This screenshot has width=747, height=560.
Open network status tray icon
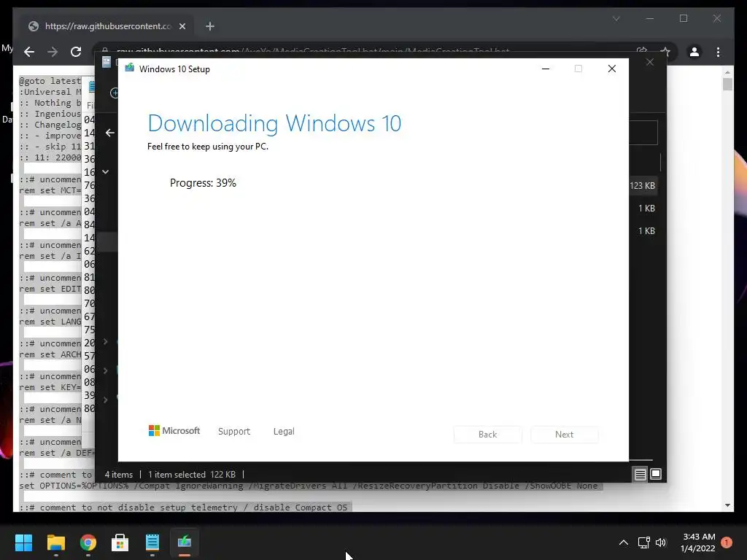click(643, 542)
